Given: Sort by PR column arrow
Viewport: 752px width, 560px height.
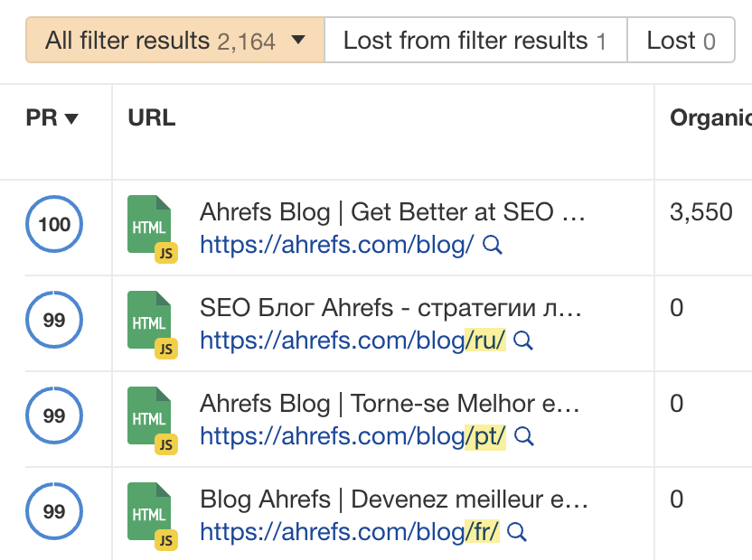Looking at the screenshot, I should point(71,118).
